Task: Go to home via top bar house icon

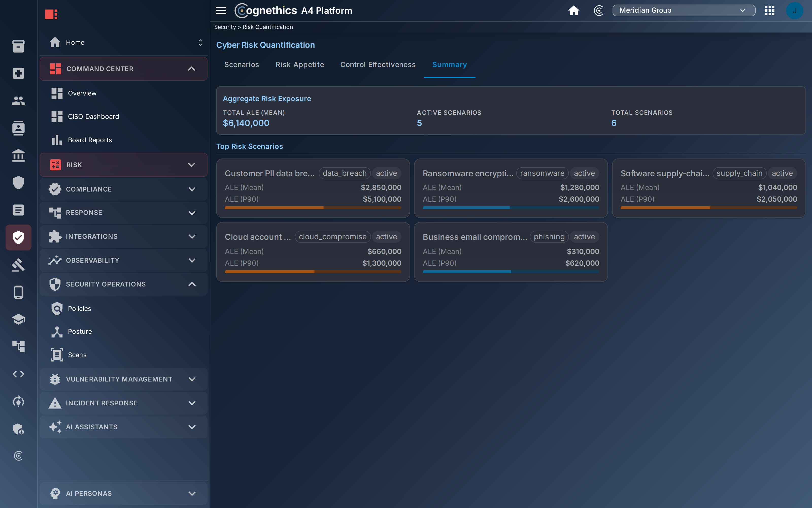Action: tap(574, 11)
